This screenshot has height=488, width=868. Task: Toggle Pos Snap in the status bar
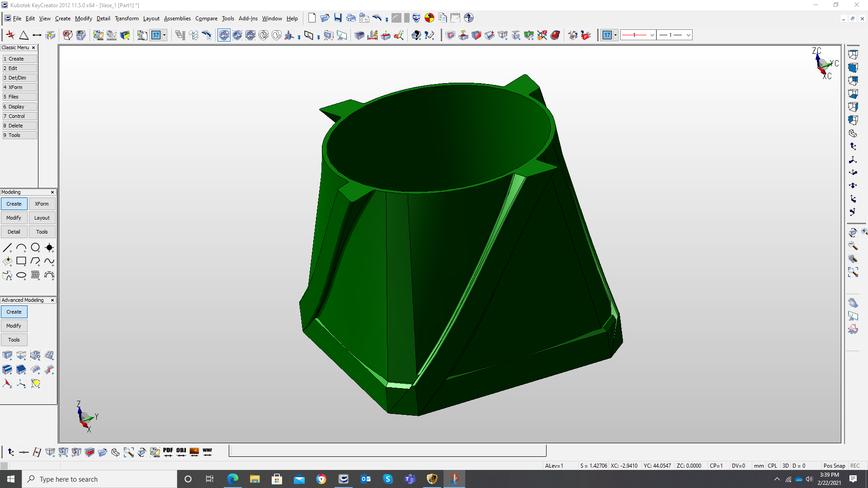coord(834,465)
